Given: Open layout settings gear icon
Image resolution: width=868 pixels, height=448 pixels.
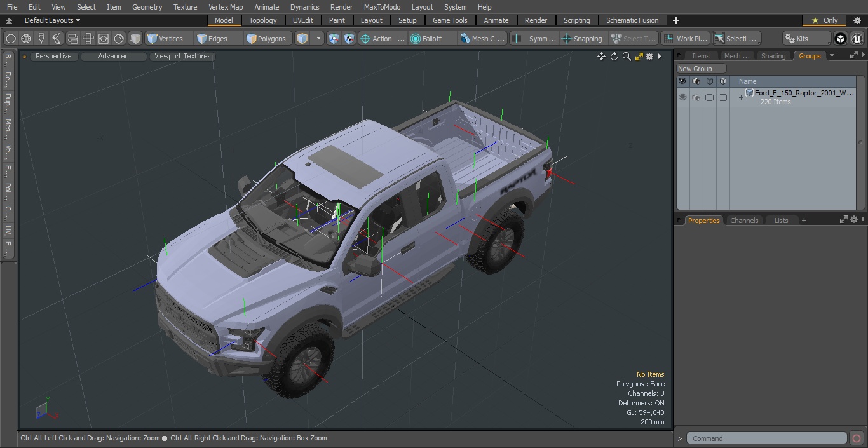Looking at the screenshot, I should click(857, 20).
